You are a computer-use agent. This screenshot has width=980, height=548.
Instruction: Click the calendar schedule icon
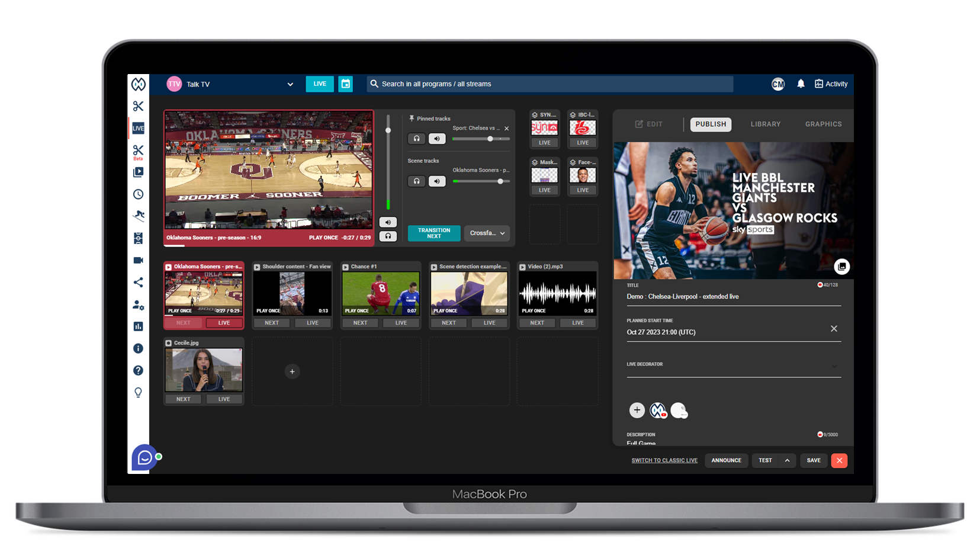[x=345, y=84]
